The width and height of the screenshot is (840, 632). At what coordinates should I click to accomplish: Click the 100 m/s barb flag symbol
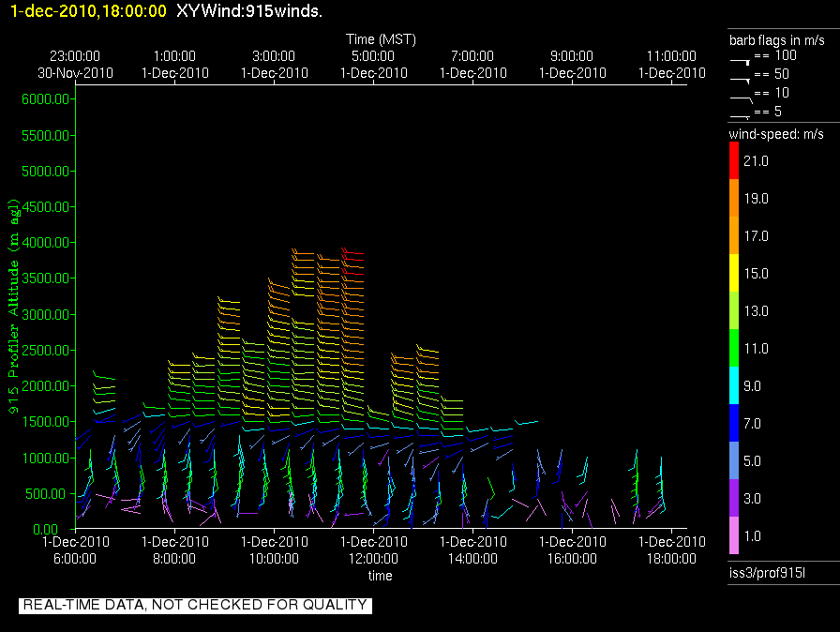coord(740,62)
